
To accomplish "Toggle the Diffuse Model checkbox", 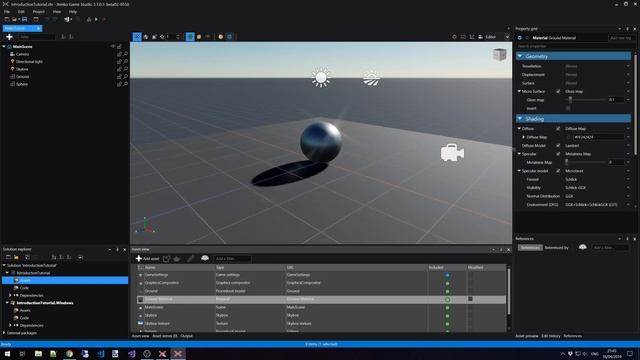I will 558,145.
